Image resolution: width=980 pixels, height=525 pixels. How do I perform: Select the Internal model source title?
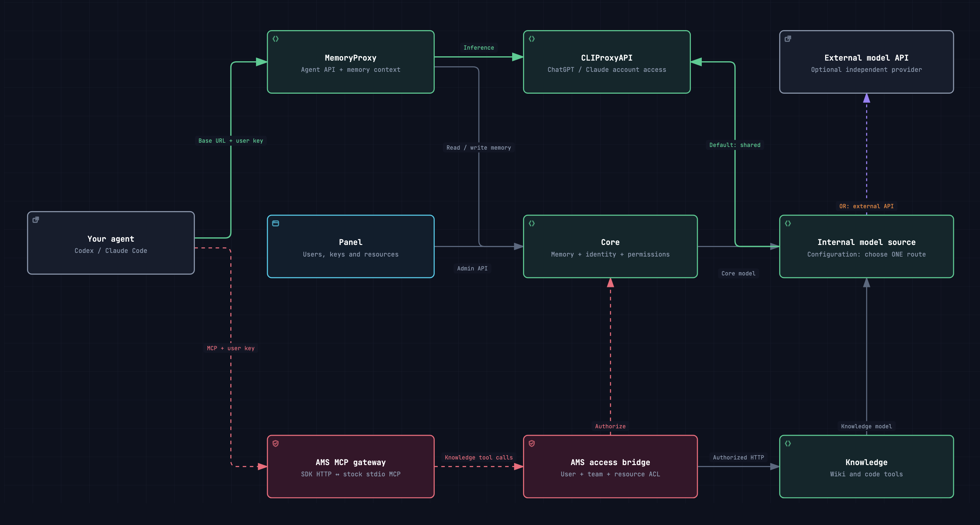point(866,242)
